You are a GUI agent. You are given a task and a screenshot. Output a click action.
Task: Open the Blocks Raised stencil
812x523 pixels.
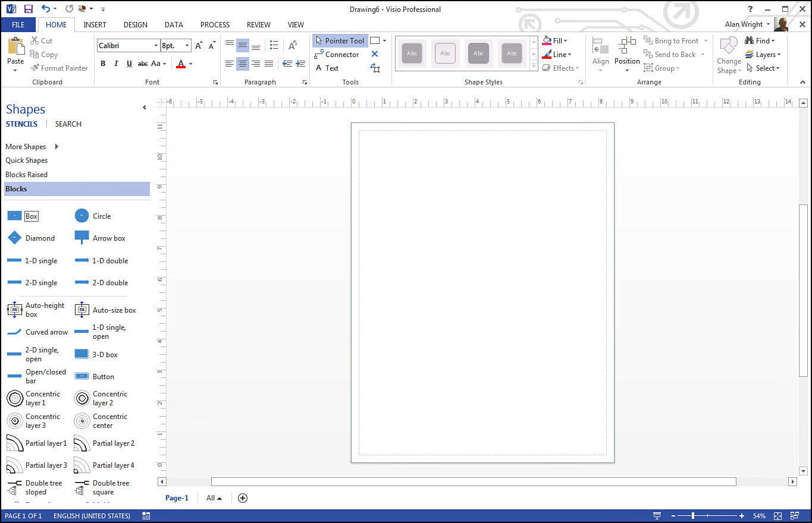(26, 175)
